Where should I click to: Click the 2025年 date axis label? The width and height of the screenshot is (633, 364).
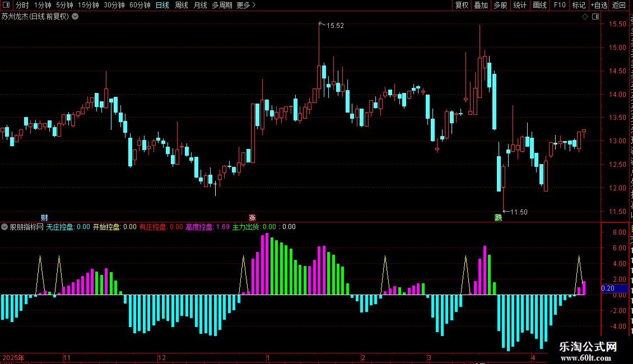[x=13, y=357]
